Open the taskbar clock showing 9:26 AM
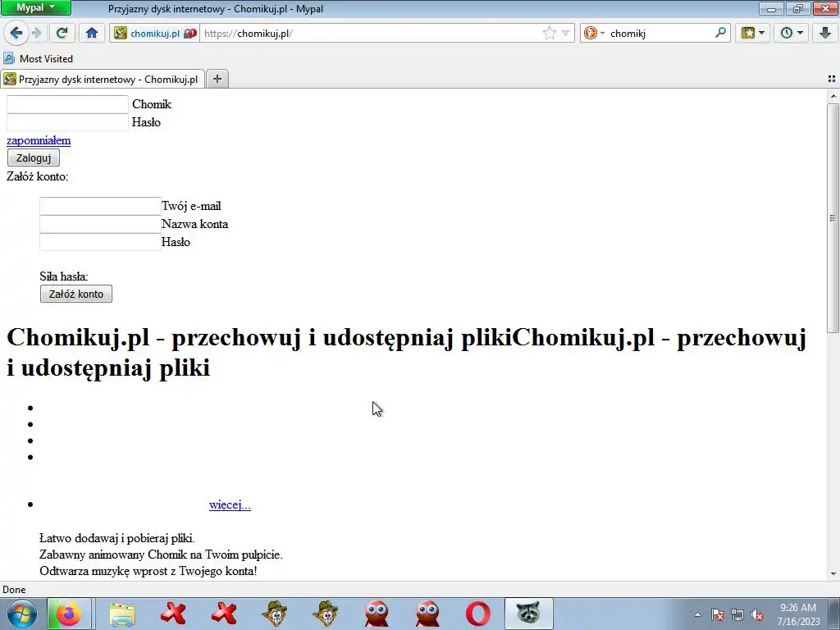The height and width of the screenshot is (630, 840). 798,614
